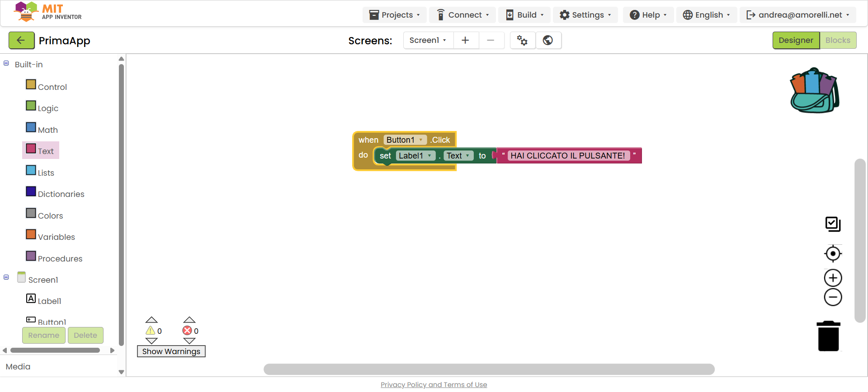Collapse the Built-in blocks tree
This screenshot has height=392, width=868.
(6, 64)
